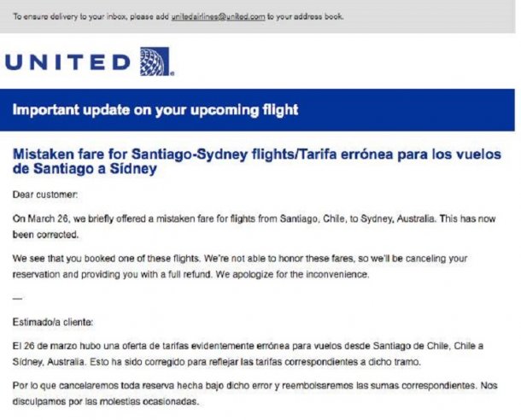Click the unitedairlines@united.com email link

215,17
